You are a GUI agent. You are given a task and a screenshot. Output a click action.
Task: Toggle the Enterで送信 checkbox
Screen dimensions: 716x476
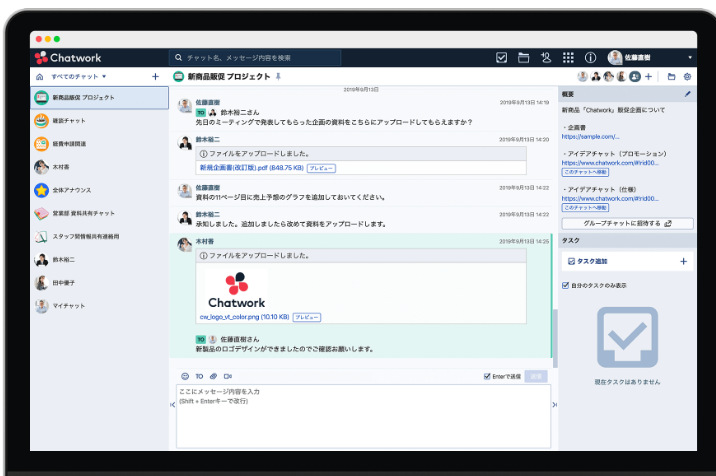tap(487, 376)
